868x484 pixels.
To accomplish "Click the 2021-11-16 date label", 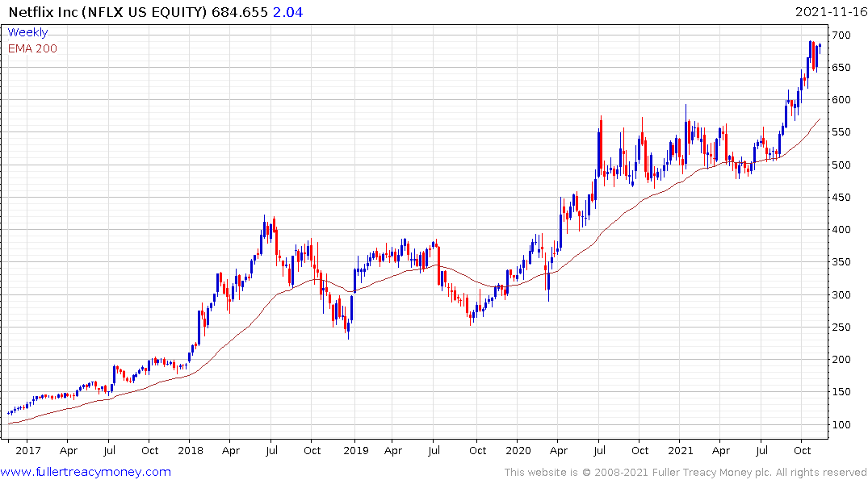I will click(x=829, y=12).
